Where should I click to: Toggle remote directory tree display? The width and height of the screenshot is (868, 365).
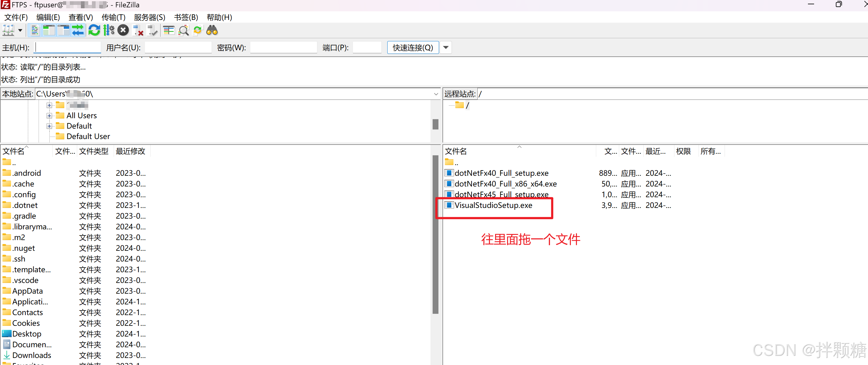(63, 31)
